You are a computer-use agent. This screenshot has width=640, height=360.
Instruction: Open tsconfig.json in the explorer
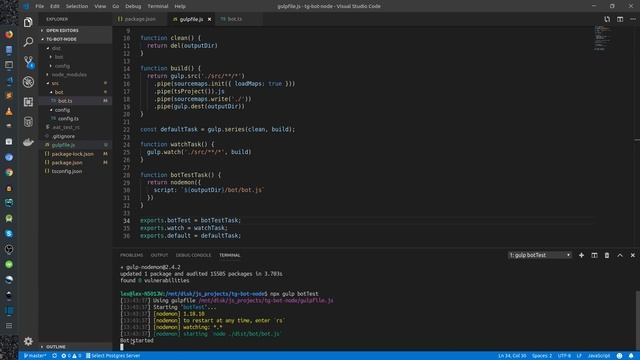click(x=75, y=171)
